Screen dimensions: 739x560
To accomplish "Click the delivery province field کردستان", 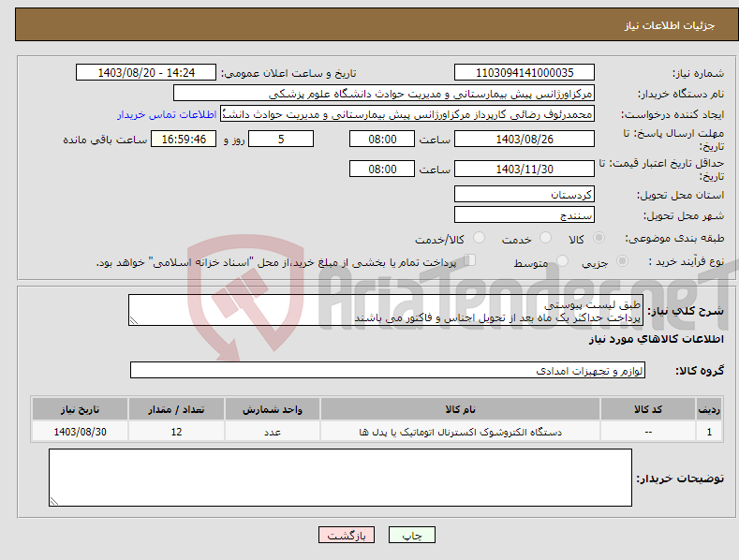I will click(525, 194).
